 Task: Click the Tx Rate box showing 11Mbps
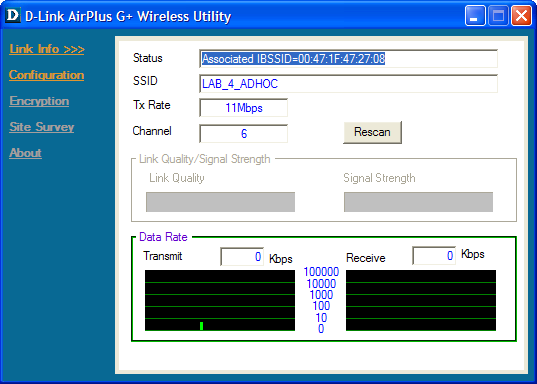tap(243, 108)
